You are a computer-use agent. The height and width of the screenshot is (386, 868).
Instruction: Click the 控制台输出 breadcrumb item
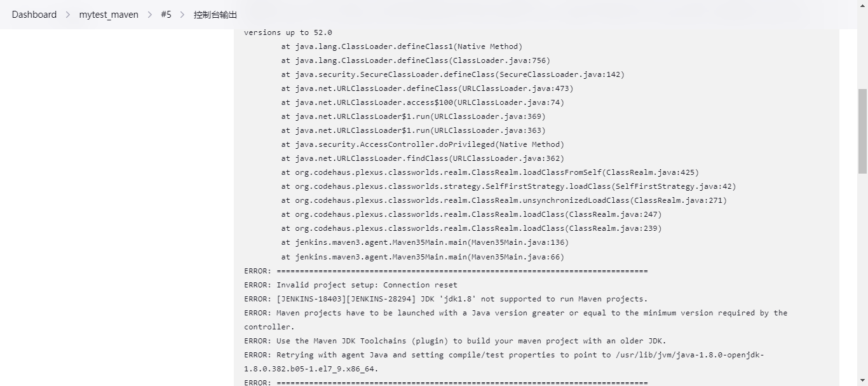[x=215, y=15]
